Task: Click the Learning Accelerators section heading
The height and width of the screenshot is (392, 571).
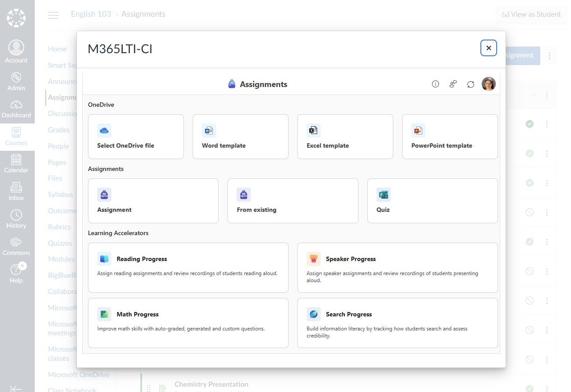Action: 118,233
